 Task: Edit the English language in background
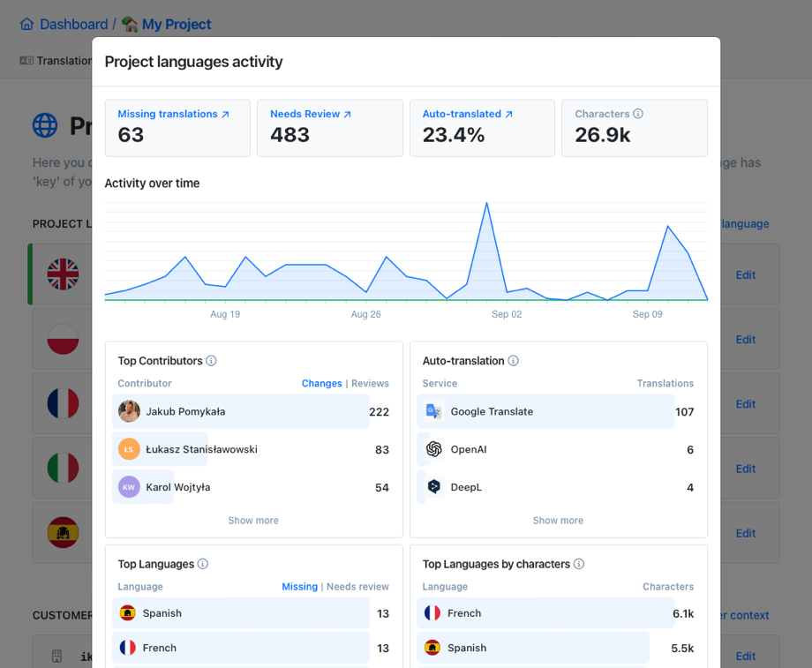(x=745, y=275)
